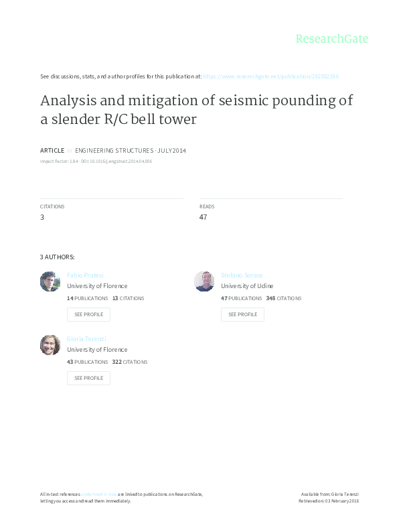Click Gloria Terenzi's 43 publications stat
399x532 pixels.
[88, 362]
